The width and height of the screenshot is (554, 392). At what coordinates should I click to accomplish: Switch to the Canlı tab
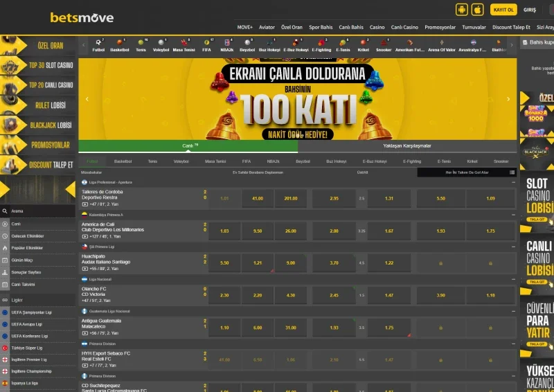pyautogui.click(x=188, y=146)
